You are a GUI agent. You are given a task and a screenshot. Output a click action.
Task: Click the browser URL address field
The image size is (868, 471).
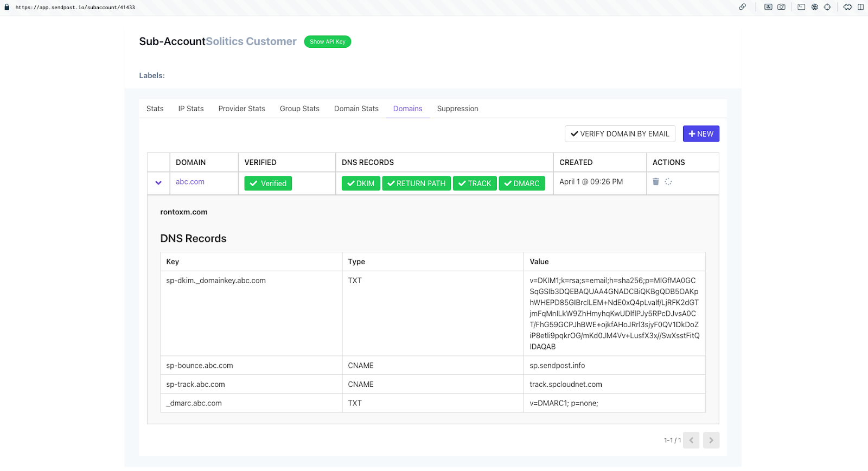click(x=75, y=8)
